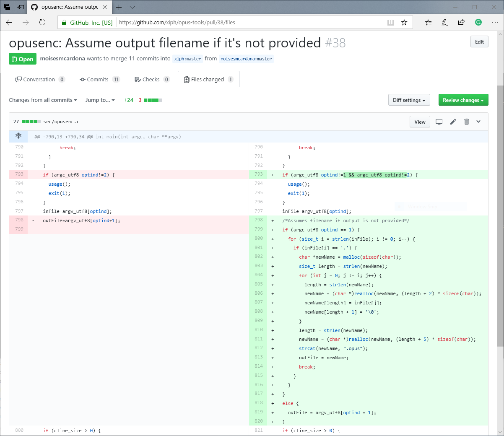Click the hunk header @@ -790,13 +790,34 text
The width and height of the screenshot is (504, 436).
point(108,137)
